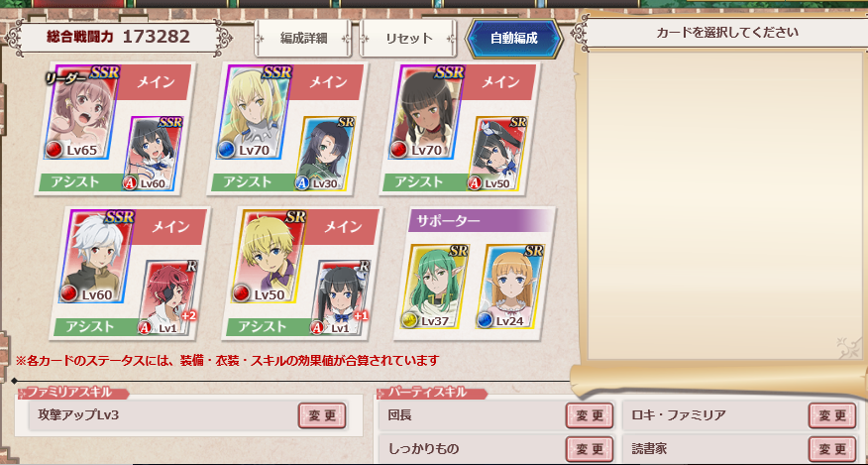Select the blonde boy SR main card Lv50

(x=268, y=257)
